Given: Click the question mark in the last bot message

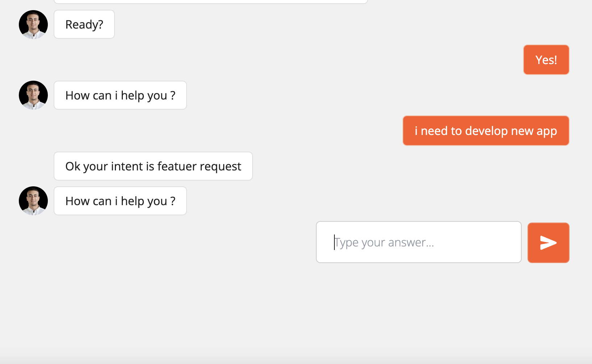Looking at the screenshot, I should [173, 201].
